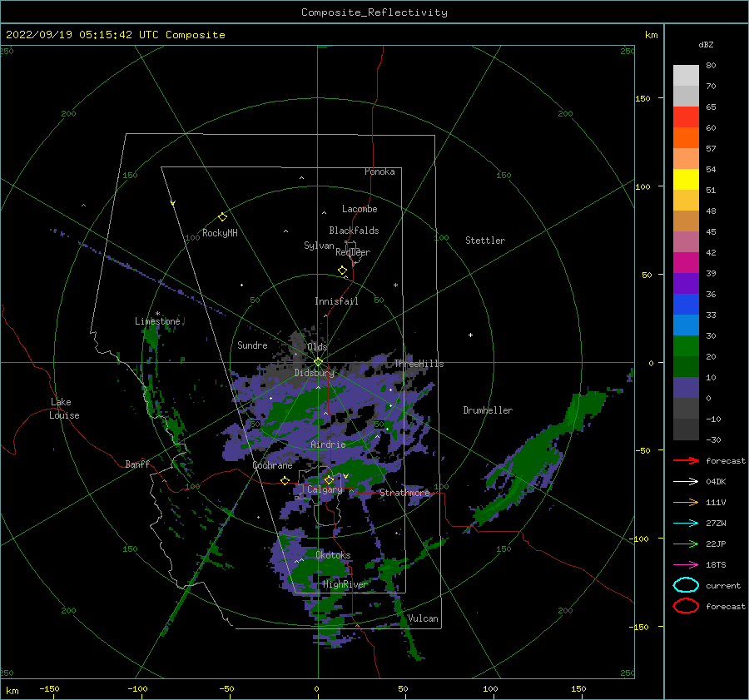Click the cyan 27ZW arrow legend icon
Screen dimensions: 749x700
pos(686,524)
